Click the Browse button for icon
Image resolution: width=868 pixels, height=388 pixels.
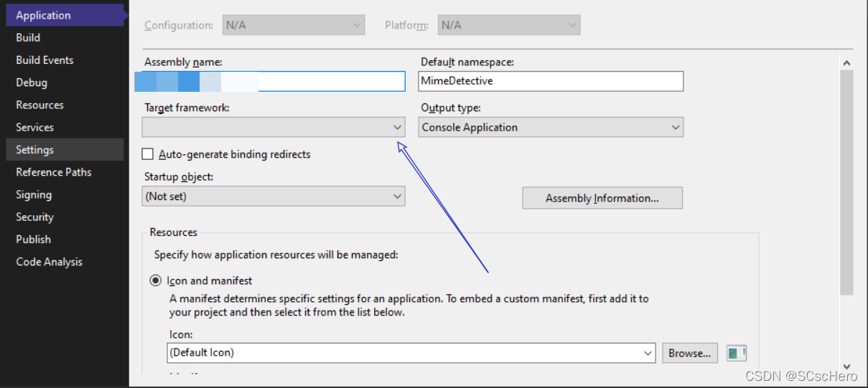pos(689,353)
